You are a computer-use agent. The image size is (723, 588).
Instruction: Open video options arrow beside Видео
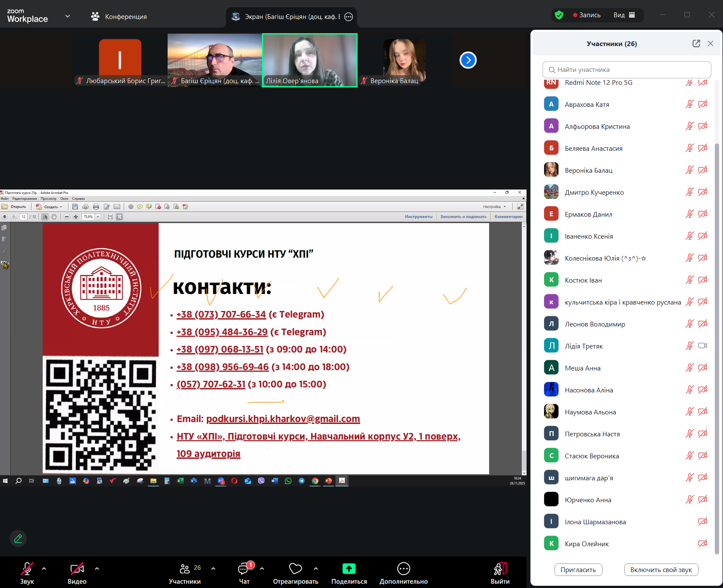[x=97, y=569]
